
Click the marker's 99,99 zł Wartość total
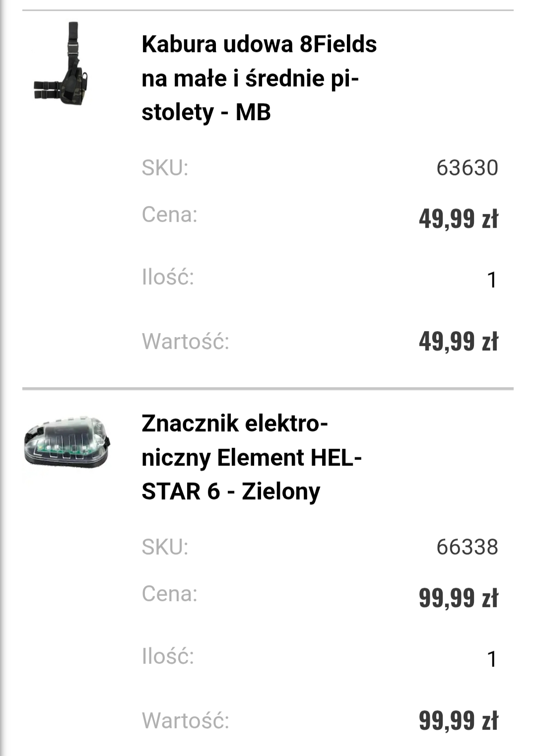[458, 721]
